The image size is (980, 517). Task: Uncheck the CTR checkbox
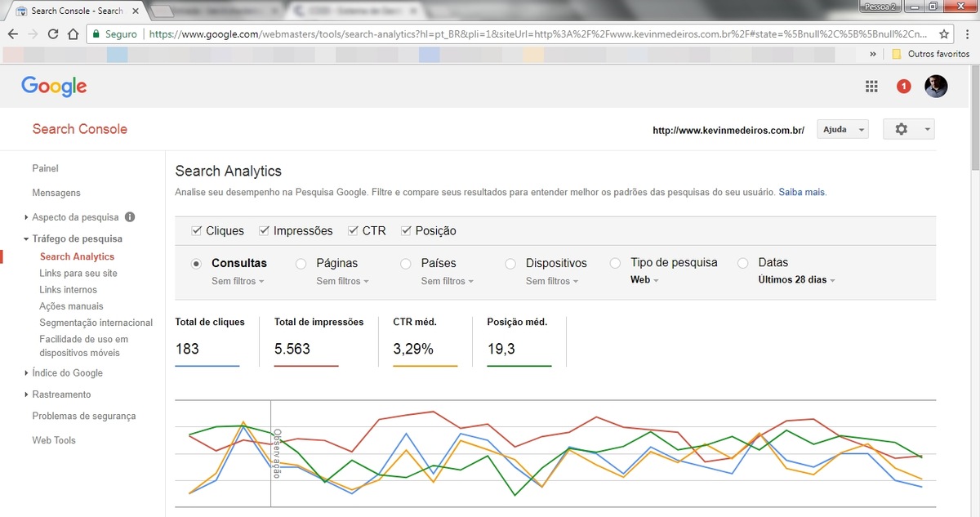(353, 231)
